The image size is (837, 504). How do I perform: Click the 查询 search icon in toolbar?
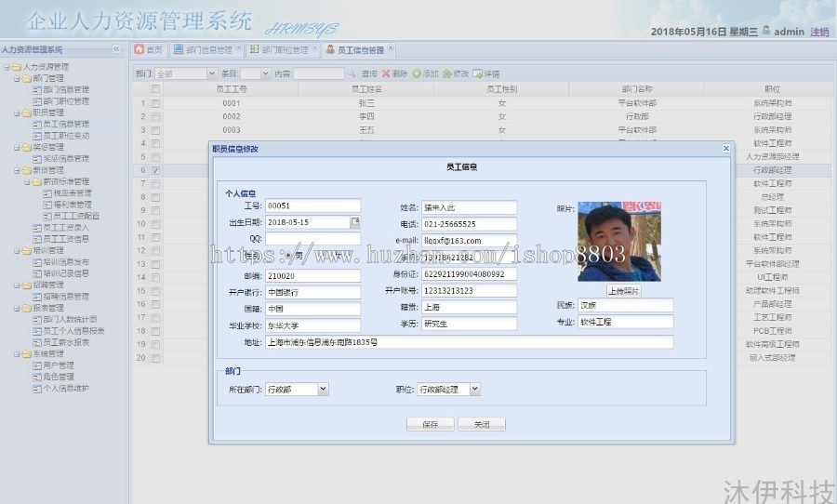(353, 73)
